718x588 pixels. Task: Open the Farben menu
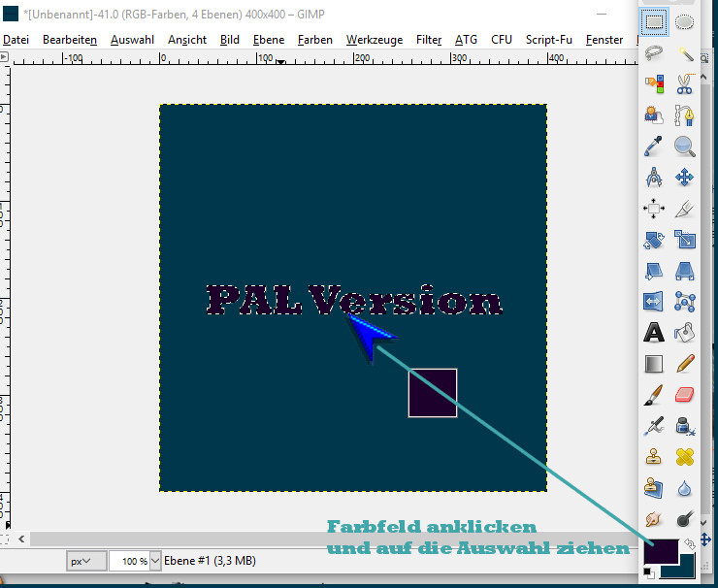click(315, 40)
